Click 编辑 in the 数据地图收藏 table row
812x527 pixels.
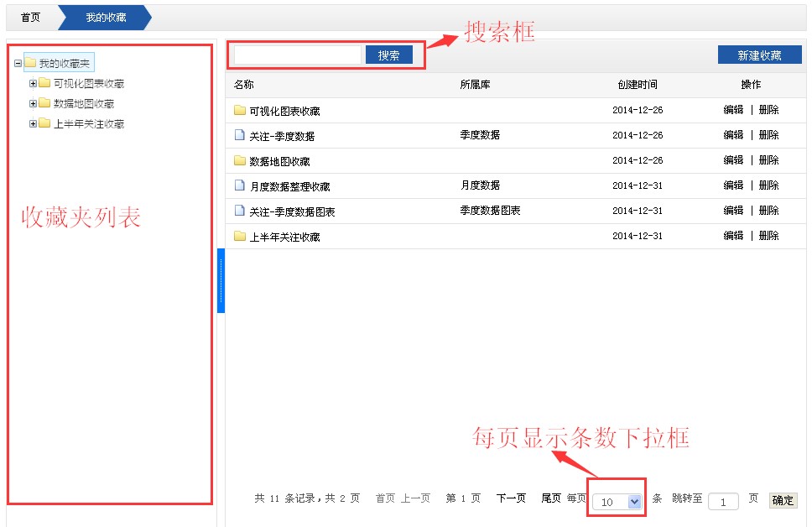[733, 159]
